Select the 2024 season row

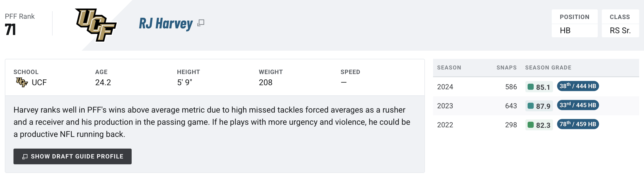pyautogui.click(x=536, y=87)
